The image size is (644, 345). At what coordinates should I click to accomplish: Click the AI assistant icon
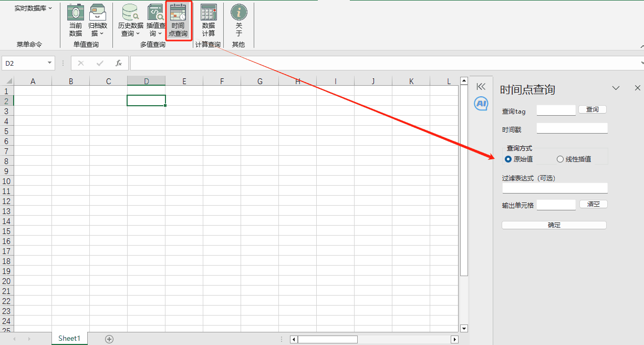coord(481,104)
